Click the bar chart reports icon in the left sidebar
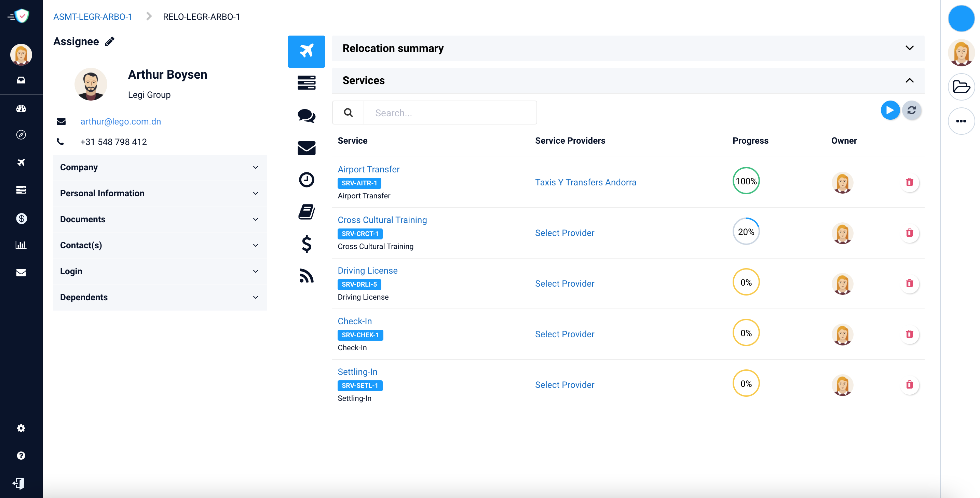 (x=21, y=245)
